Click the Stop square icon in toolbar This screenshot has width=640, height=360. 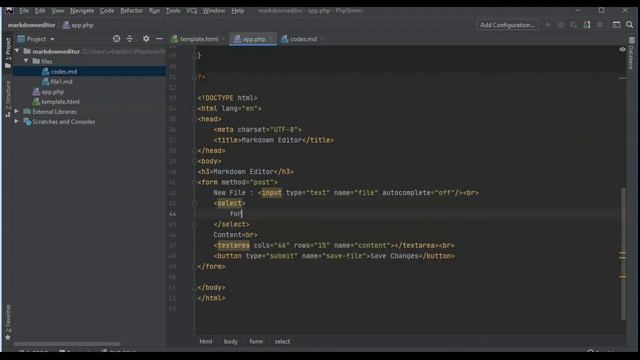point(600,25)
